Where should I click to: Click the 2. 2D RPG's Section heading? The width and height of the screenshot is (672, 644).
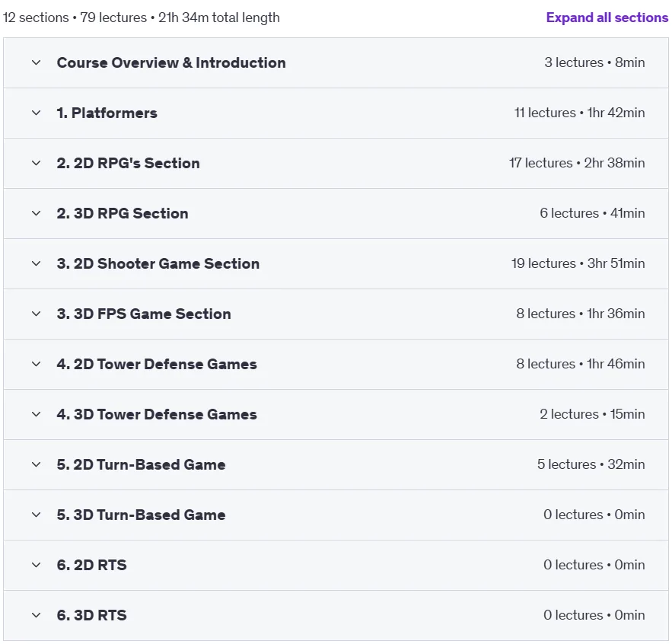pos(128,163)
